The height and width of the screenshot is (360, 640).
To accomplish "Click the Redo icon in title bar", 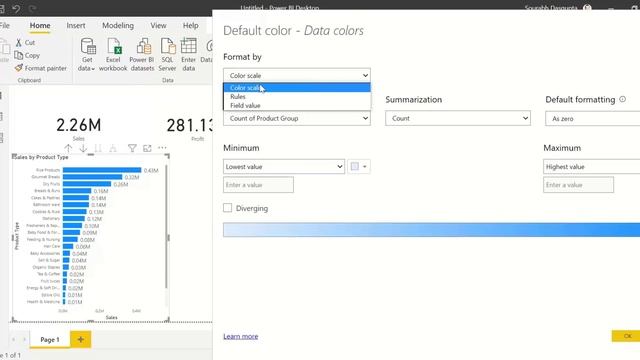I will click(33, 8).
